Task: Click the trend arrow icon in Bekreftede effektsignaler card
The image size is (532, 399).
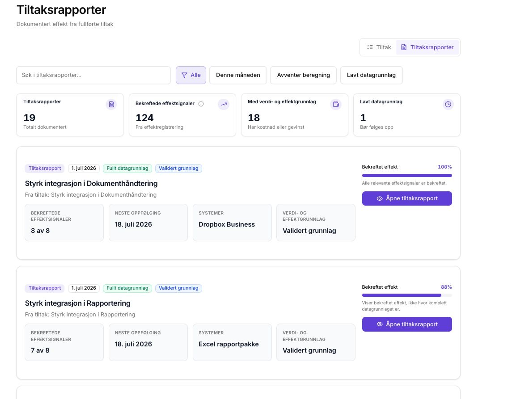Action: pyautogui.click(x=224, y=104)
